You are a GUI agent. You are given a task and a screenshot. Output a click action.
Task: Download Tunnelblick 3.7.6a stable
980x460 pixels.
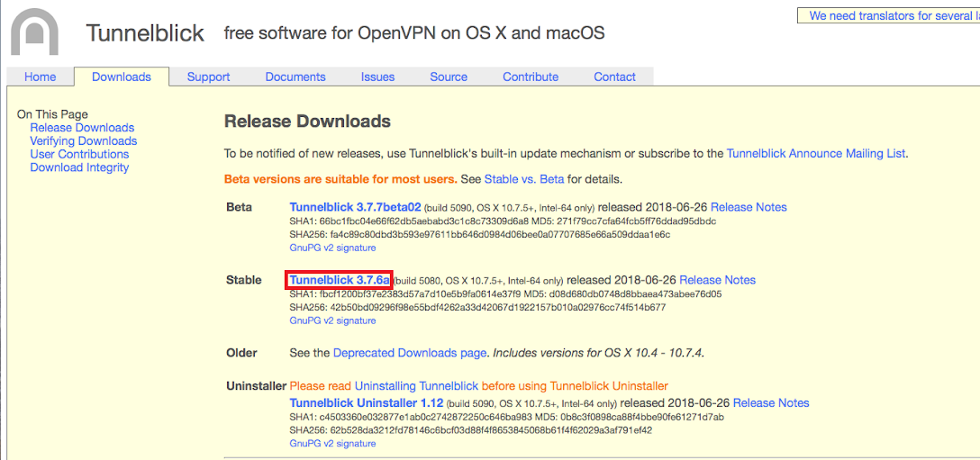[340, 280]
